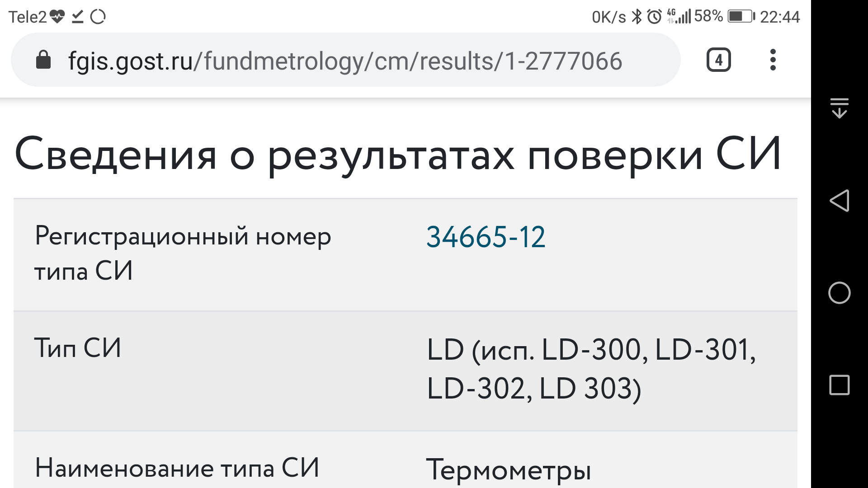Tap the Наименование типа СИ label
Viewport: 868px width, 488px height.
(x=177, y=468)
